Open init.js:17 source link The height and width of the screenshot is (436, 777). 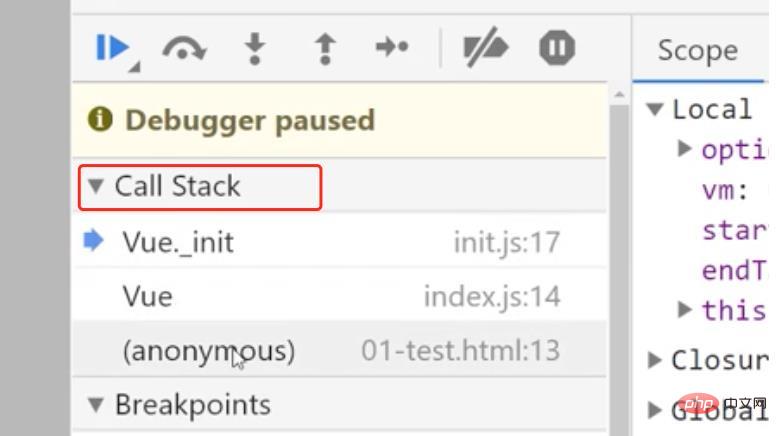click(505, 242)
